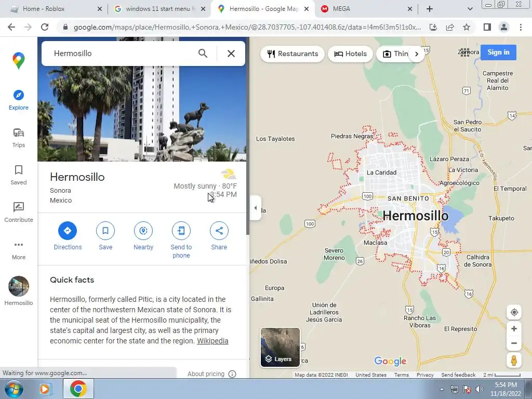Close the windows 11 start menu tab
532x399 pixels.
[x=203, y=9]
